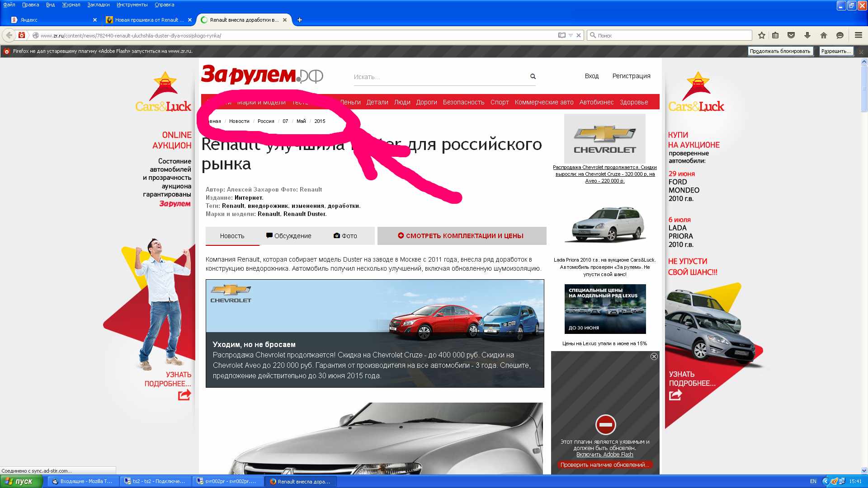
Task: Click the Вход link
Action: (x=591, y=76)
